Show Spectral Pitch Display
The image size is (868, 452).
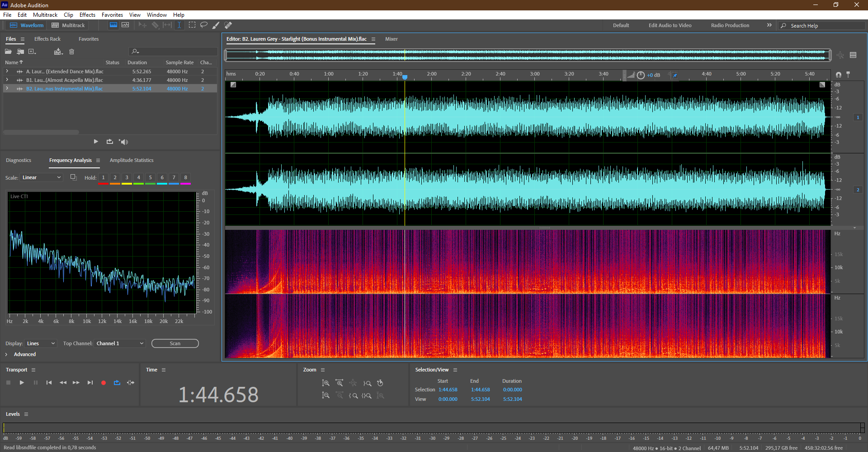(x=125, y=25)
